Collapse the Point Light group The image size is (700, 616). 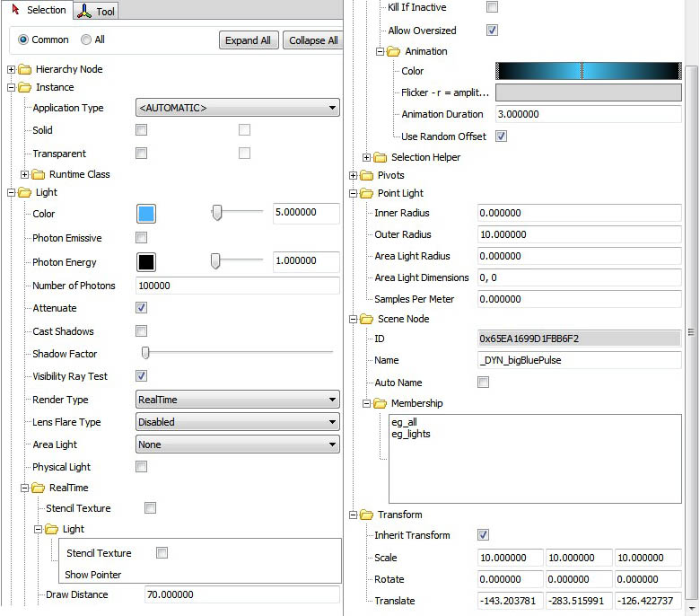point(353,193)
